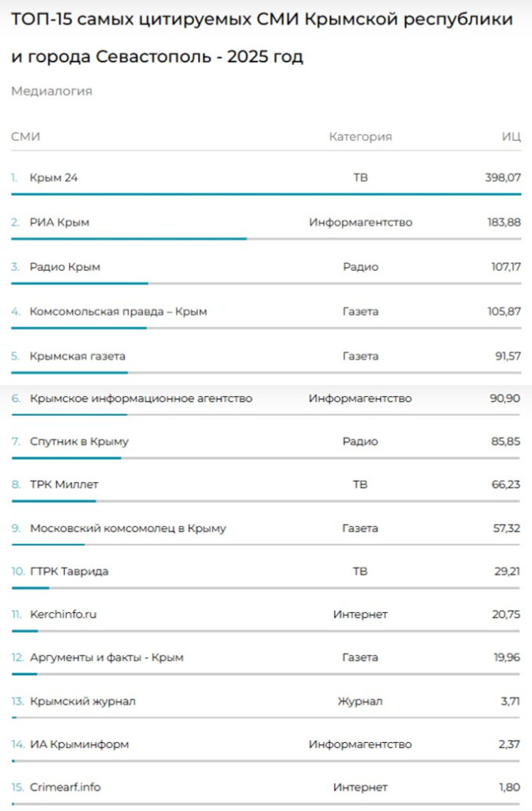
Task: Click the ИЦ column header
Action: pyautogui.click(x=511, y=137)
